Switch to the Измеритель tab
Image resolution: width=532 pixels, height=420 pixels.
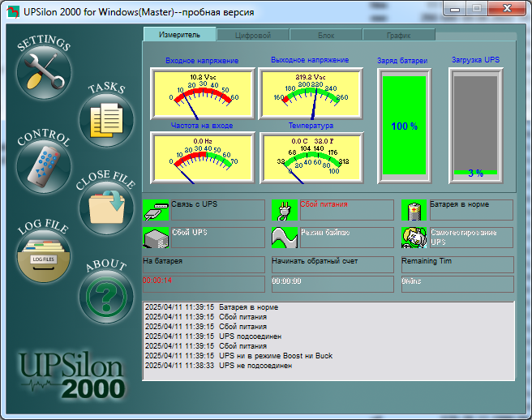pos(180,35)
